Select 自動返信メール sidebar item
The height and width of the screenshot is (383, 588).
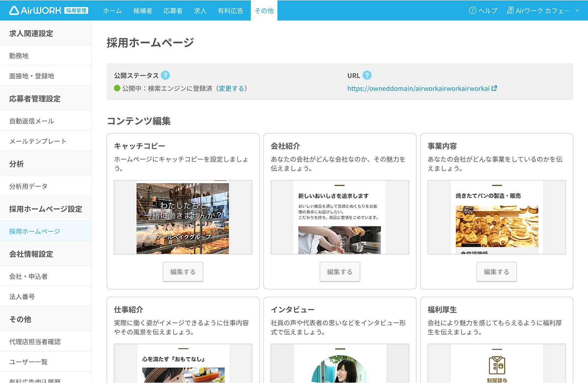click(46, 121)
